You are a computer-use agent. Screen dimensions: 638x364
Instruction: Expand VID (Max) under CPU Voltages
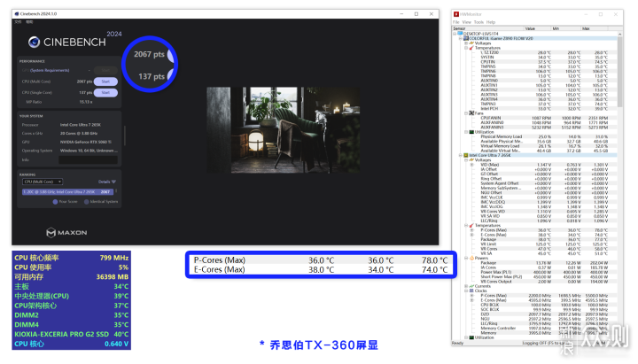pyautogui.click(x=472, y=165)
